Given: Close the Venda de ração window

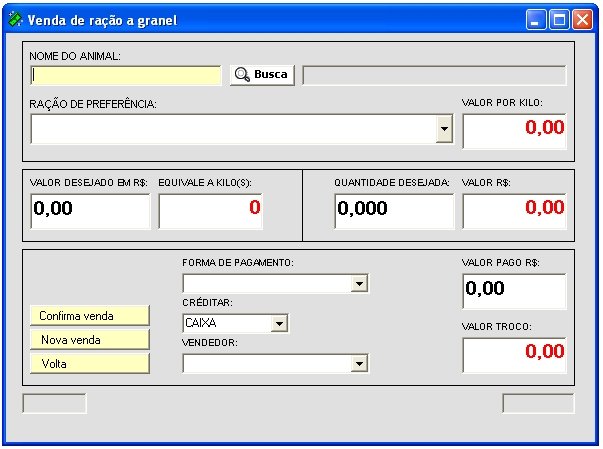Looking at the screenshot, I should tap(582, 19).
